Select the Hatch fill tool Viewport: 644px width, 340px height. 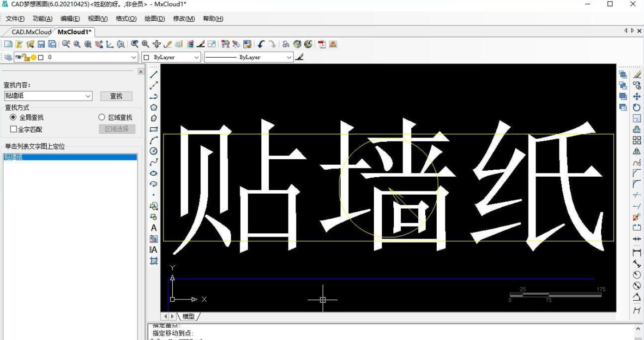(x=154, y=261)
